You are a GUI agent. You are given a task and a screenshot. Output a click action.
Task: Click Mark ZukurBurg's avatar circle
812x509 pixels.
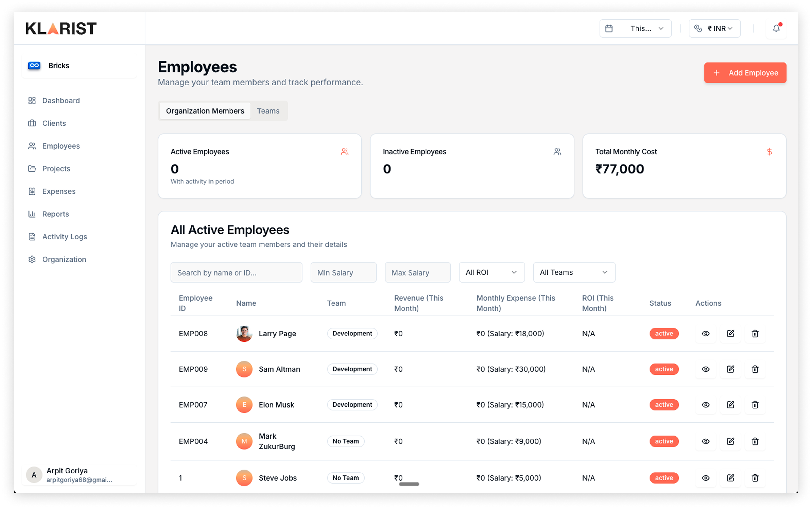pos(244,441)
